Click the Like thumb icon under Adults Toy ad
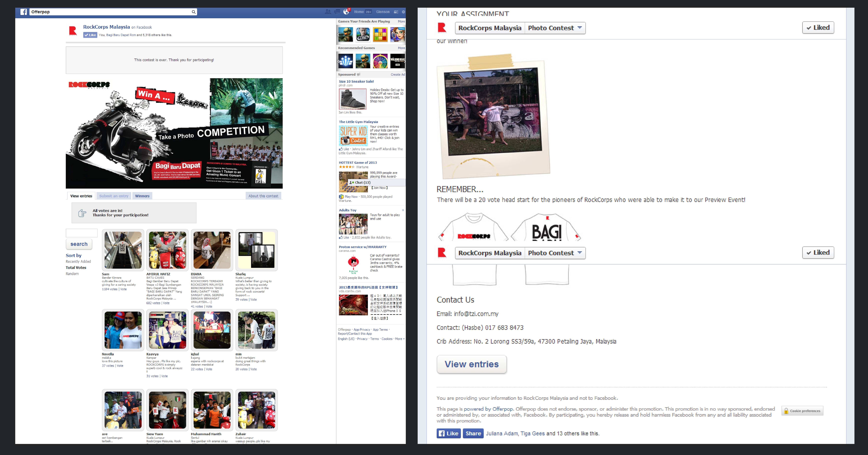The image size is (868, 455). [341, 237]
